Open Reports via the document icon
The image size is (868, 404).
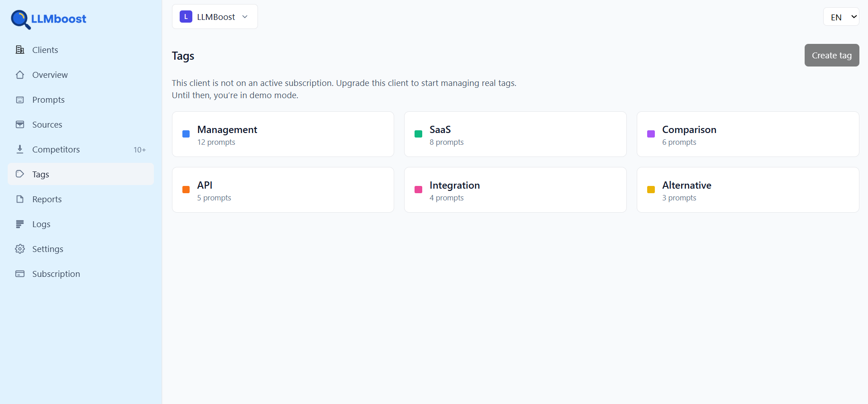click(x=20, y=199)
